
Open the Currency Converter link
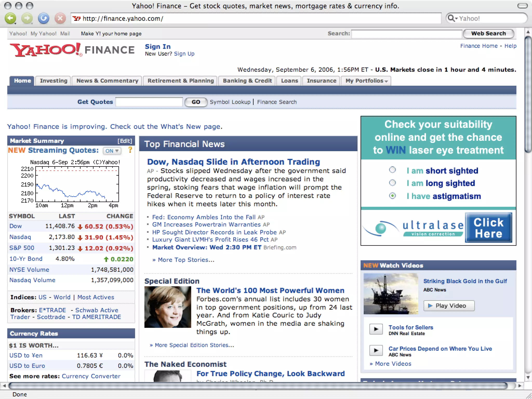(x=91, y=376)
